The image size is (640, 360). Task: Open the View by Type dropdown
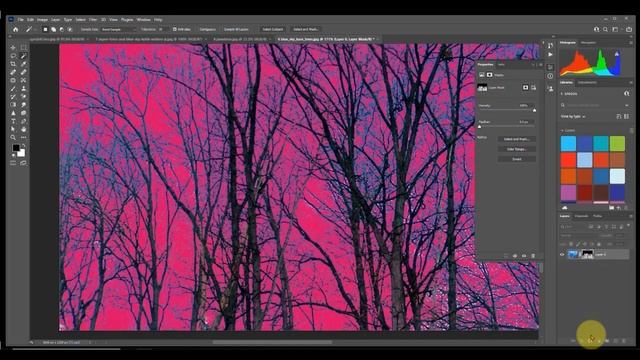tap(573, 117)
